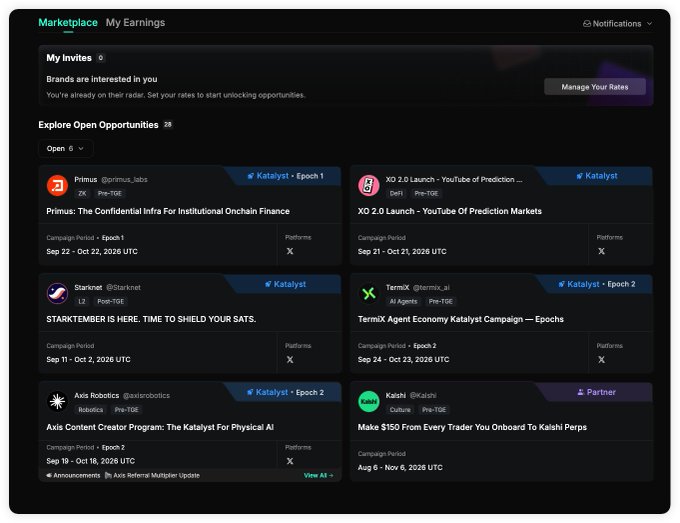
Task: Click the TermiX green X logo
Action: coord(369,294)
